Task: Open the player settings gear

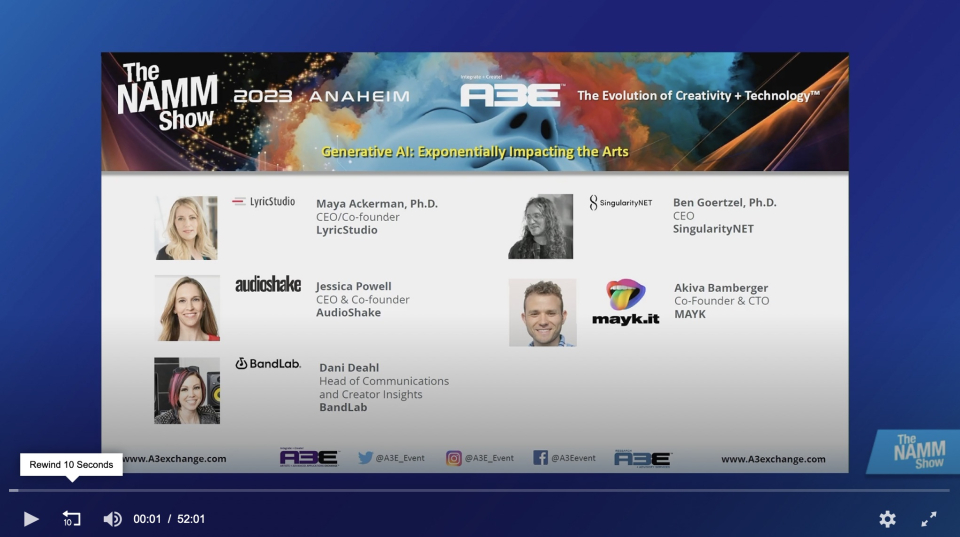Action: point(887,519)
